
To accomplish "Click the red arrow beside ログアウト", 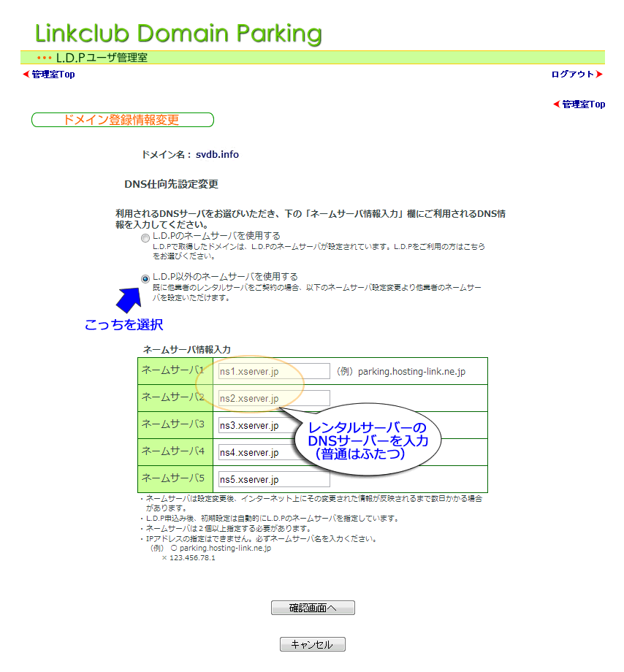I will 600,75.
